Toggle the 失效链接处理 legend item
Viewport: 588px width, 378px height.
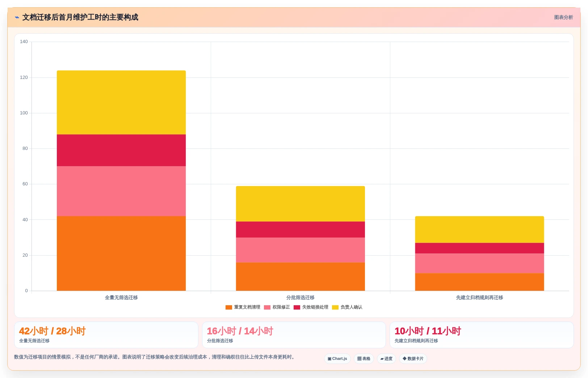[x=311, y=307]
